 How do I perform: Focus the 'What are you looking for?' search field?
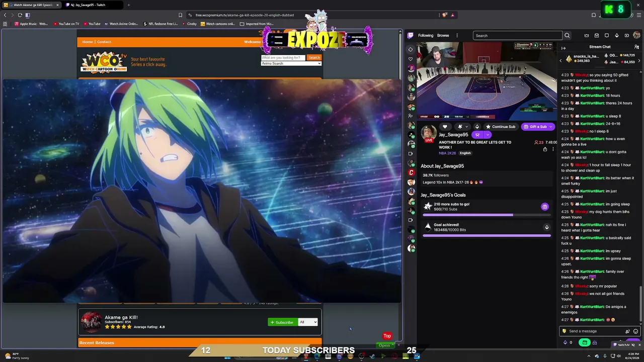pos(283,57)
